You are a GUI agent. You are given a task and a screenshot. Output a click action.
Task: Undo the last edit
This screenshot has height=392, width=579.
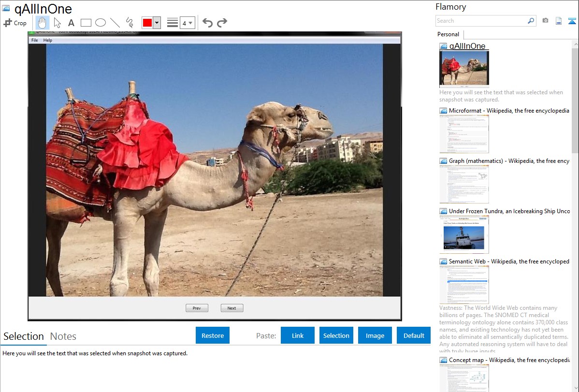coord(207,23)
